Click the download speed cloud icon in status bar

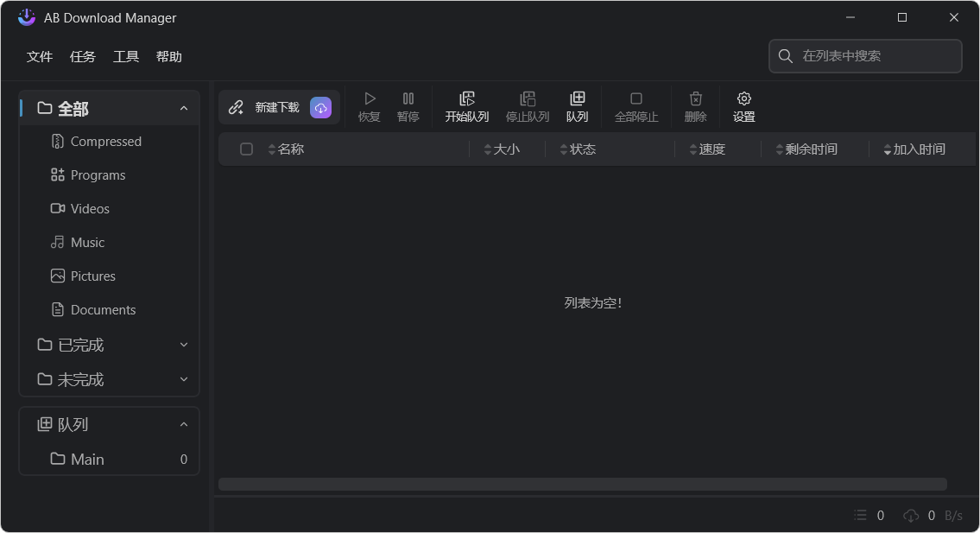(911, 516)
